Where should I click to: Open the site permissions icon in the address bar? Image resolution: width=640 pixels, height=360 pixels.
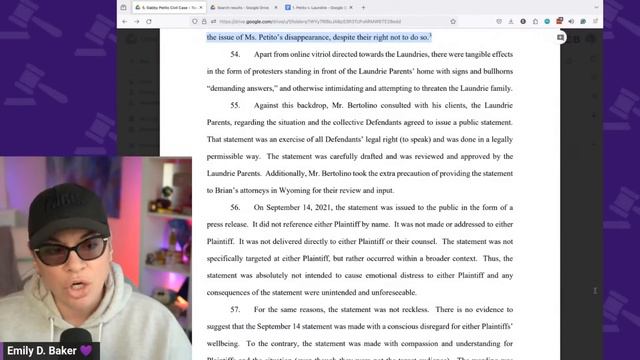pos(213,21)
